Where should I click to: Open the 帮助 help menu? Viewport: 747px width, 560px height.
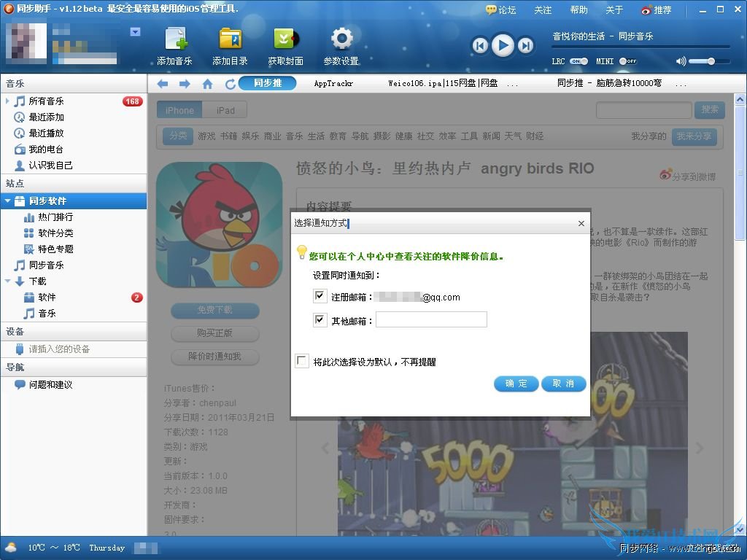pyautogui.click(x=578, y=10)
